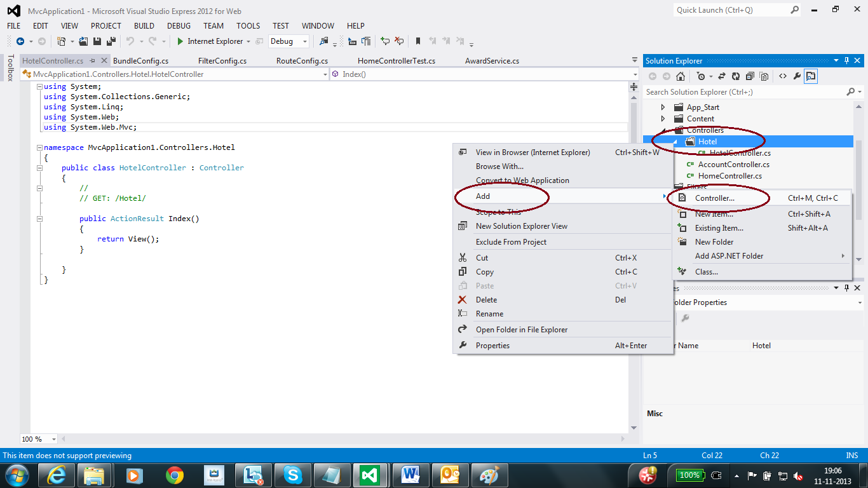Screen dimensions: 868x488
Task: Click Sync with Active Document icon
Action: (722, 76)
